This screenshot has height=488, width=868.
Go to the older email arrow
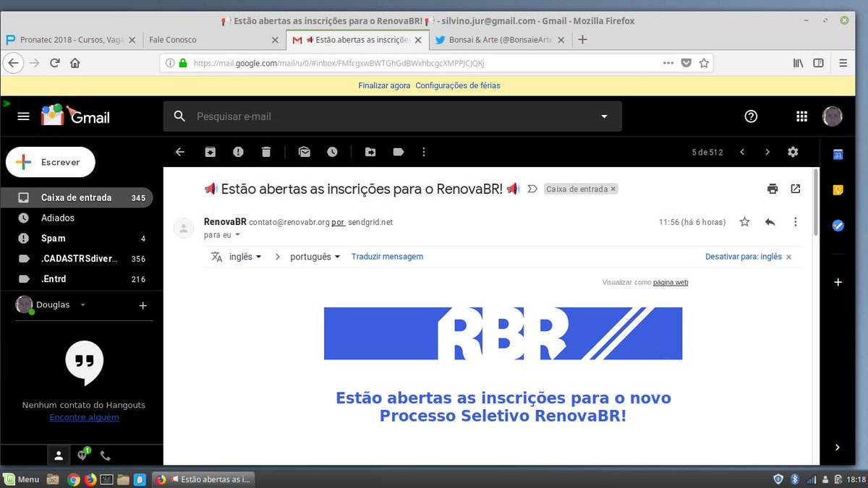point(767,152)
